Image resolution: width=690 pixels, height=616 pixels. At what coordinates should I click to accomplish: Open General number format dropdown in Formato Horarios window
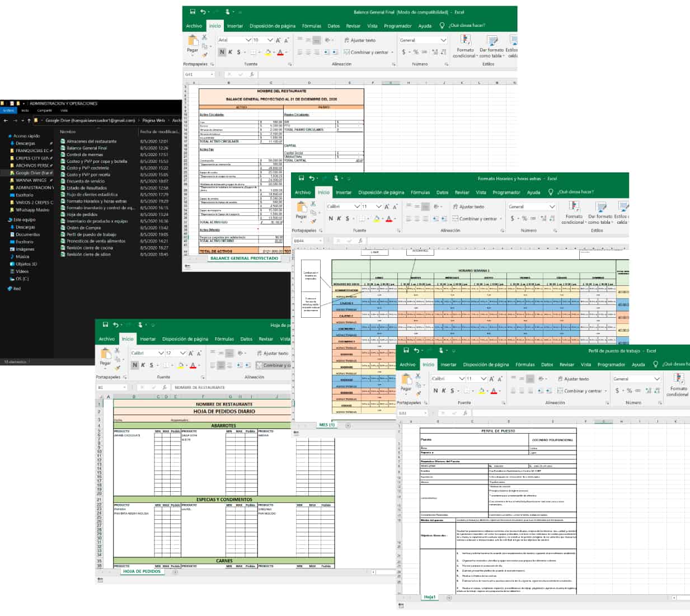[552, 206]
